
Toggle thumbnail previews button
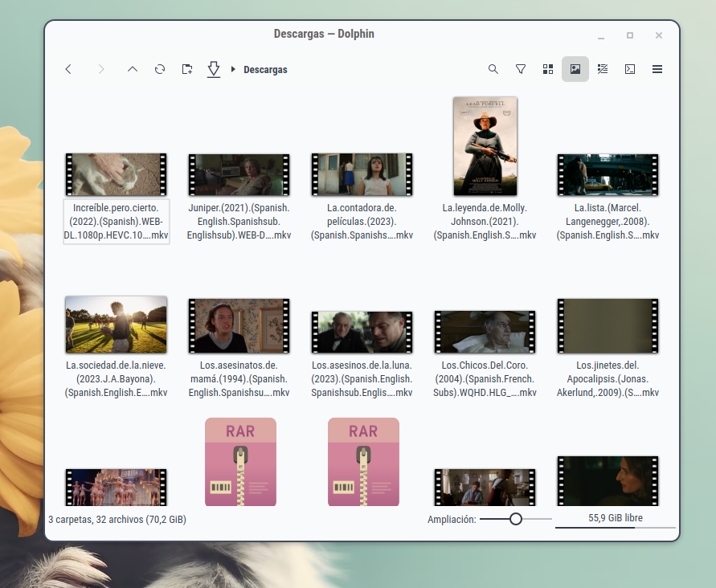coord(575,70)
